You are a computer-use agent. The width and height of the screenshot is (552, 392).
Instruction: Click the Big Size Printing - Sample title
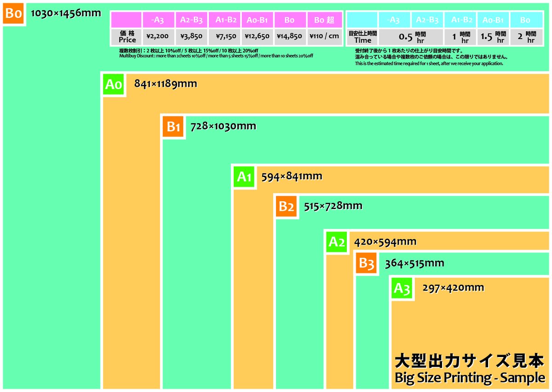470,378
